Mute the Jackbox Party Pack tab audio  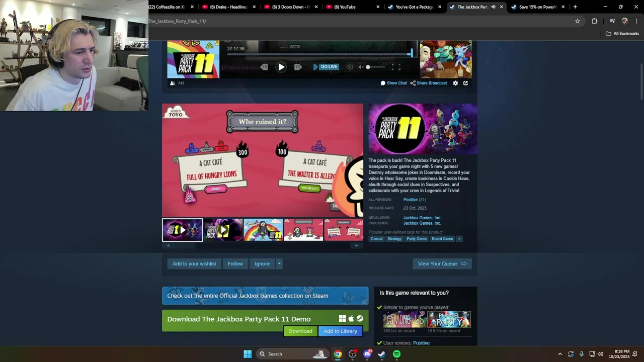pyautogui.click(x=493, y=7)
